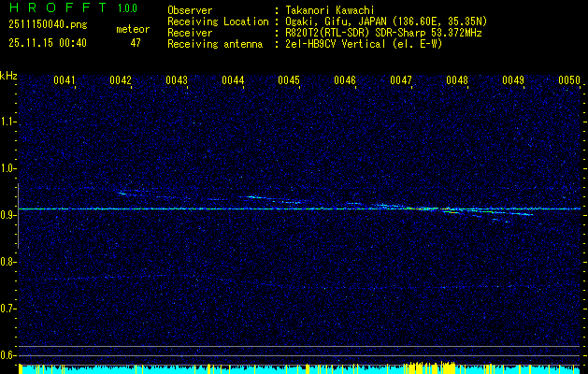Select the 0044 time marker
588x374 pixels.
pyautogui.click(x=233, y=81)
